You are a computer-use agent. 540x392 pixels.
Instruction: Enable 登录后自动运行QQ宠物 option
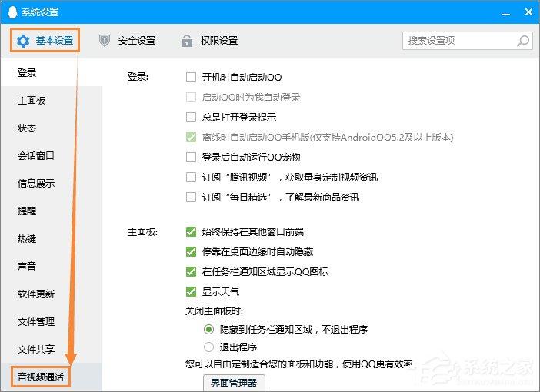tap(191, 157)
